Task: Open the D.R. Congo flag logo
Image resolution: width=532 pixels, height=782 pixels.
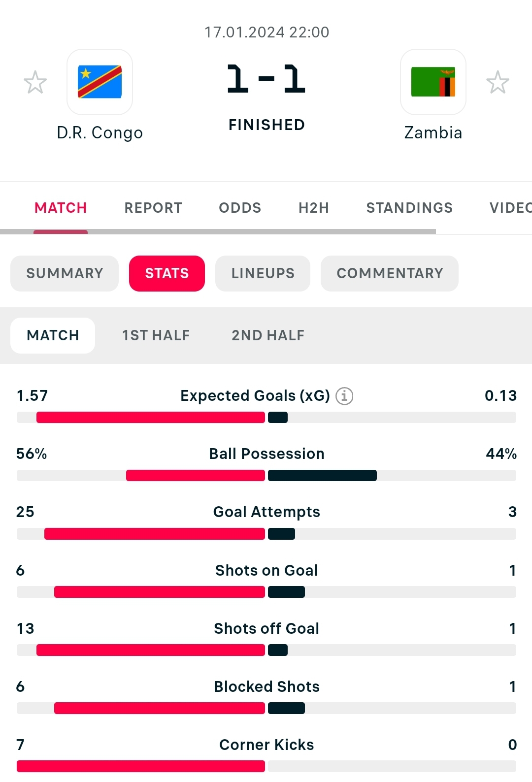Action: pyautogui.click(x=100, y=82)
